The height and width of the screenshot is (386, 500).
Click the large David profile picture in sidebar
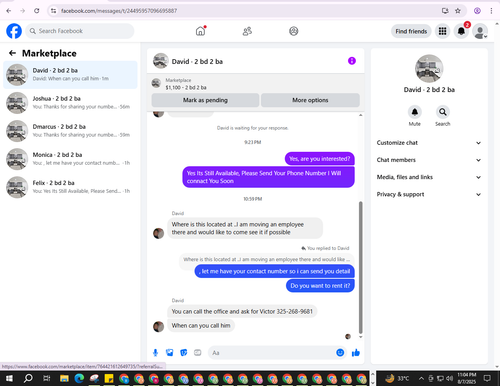click(x=429, y=69)
